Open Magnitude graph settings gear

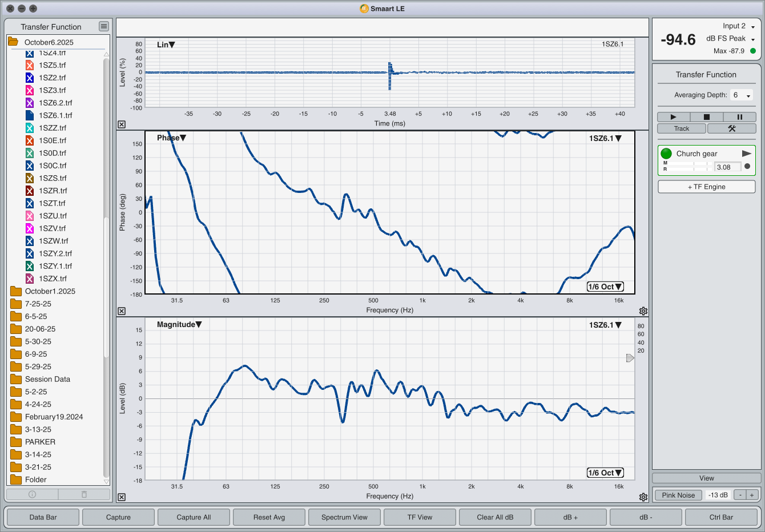(643, 497)
